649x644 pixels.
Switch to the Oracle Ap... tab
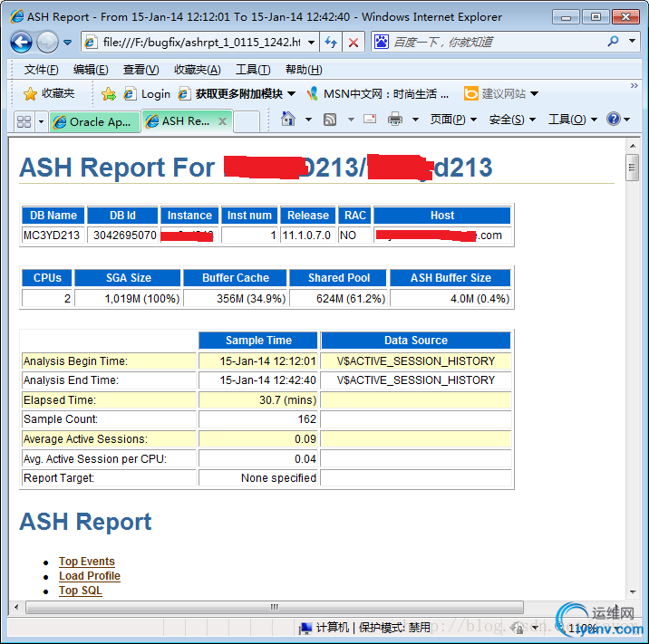pyautogui.click(x=94, y=122)
